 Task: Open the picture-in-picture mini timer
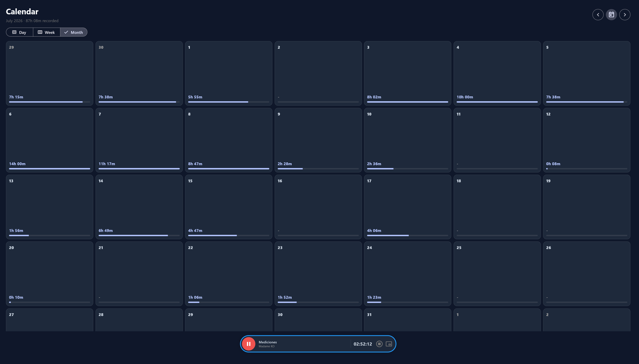[x=389, y=344]
